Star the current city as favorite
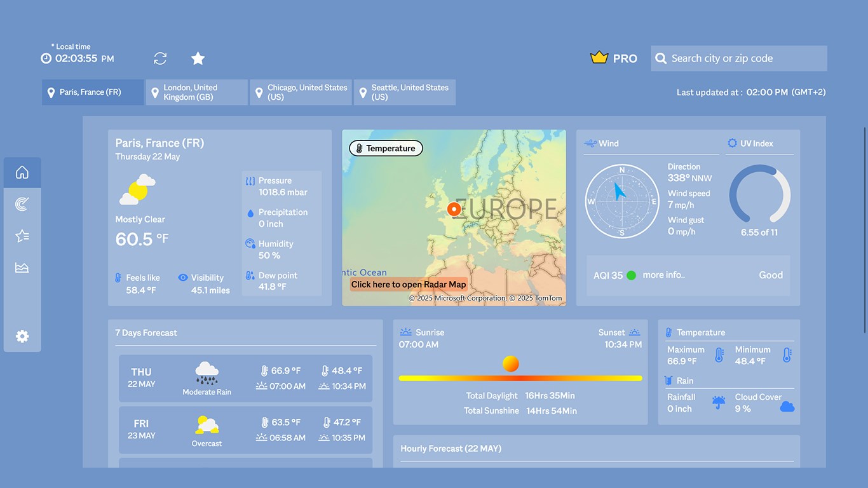This screenshot has height=488, width=868. 197,58
